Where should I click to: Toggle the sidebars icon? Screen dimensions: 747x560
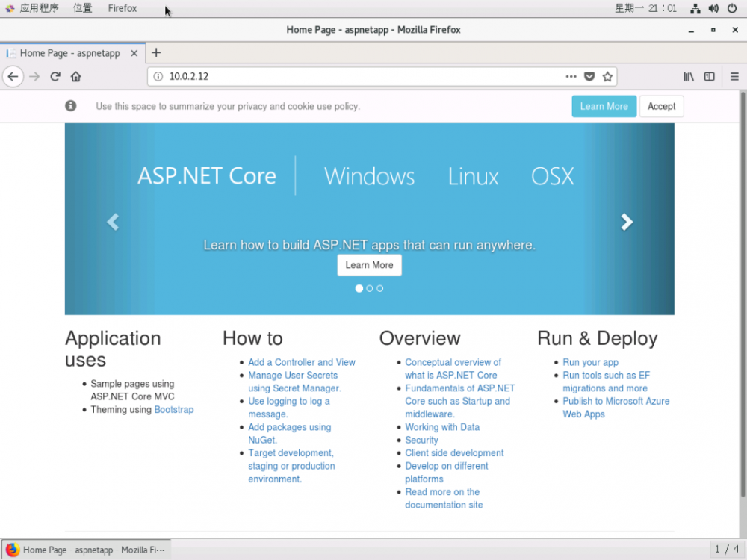(710, 77)
